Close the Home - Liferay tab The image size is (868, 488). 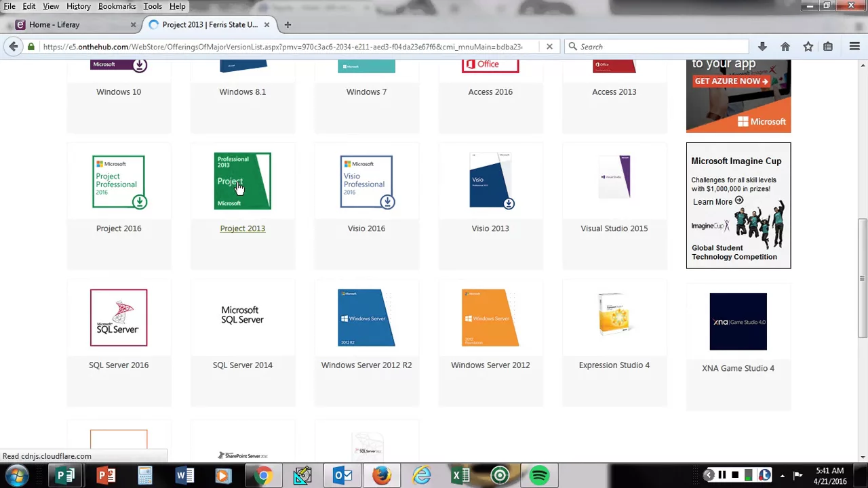[133, 24]
